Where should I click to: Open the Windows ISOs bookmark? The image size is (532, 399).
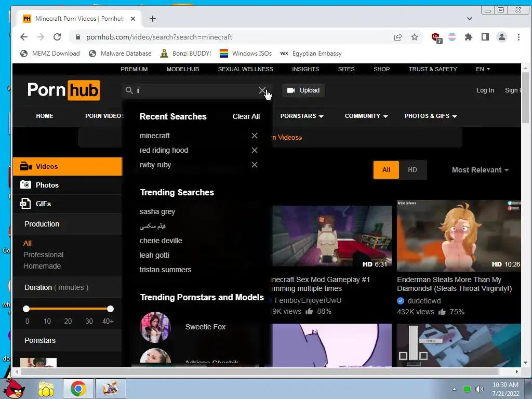(x=246, y=54)
